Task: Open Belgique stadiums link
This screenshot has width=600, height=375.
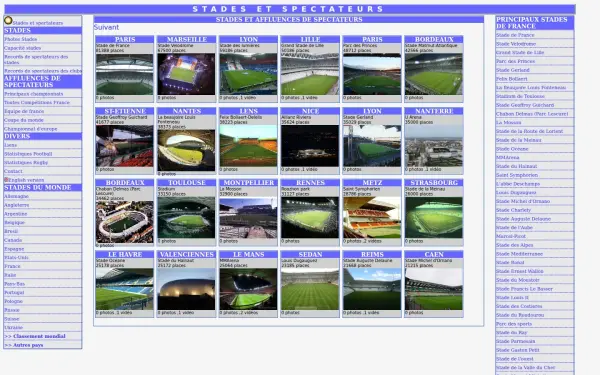Action: pyautogui.click(x=15, y=223)
